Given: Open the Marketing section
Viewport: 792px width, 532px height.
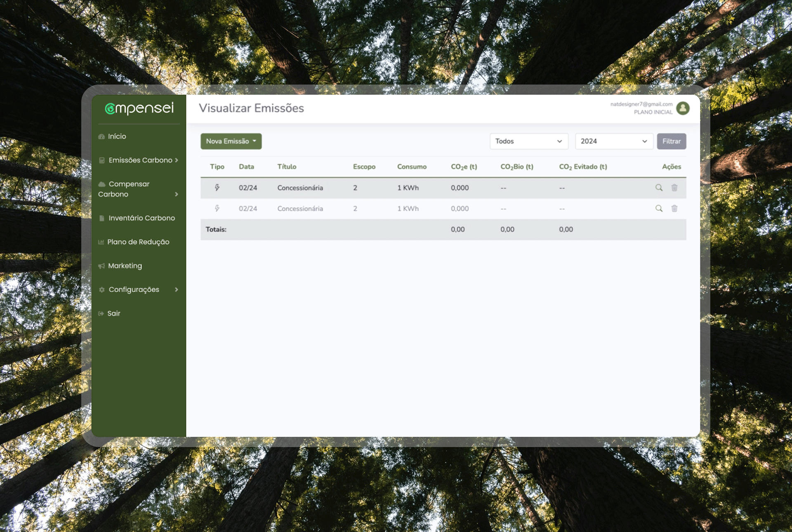Looking at the screenshot, I should [x=125, y=266].
